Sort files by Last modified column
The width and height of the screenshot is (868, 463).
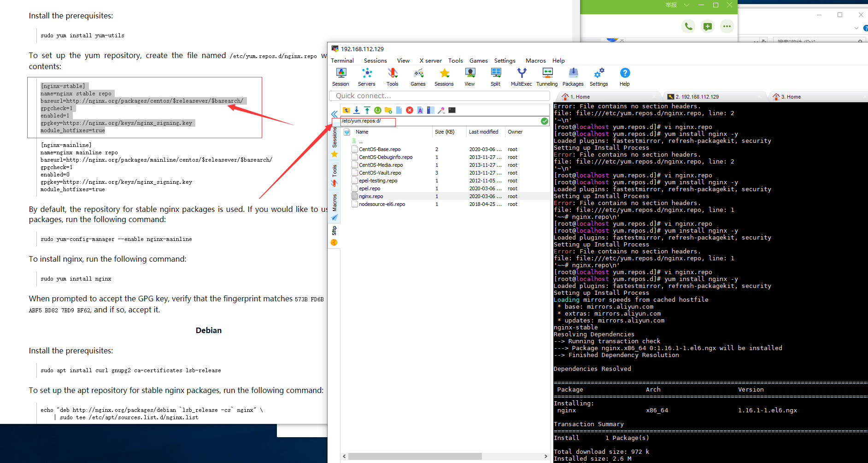pyautogui.click(x=484, y=132)
